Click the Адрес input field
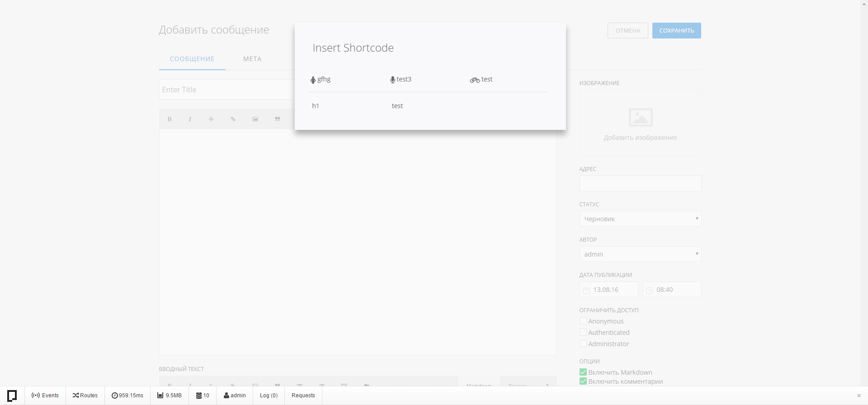The height and width of the screenshot is (405, 868). point(640,184)
